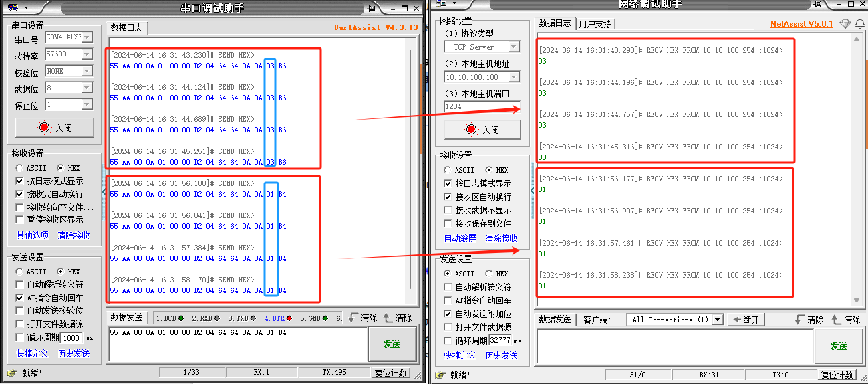868x384 pixels.
Task: Expand the TCP Server protocol type dropdown
Action: point(513,47)
